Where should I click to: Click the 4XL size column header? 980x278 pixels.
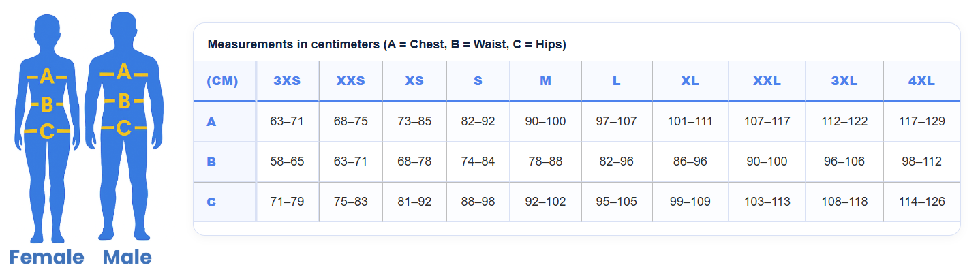[x=921, y=81]
